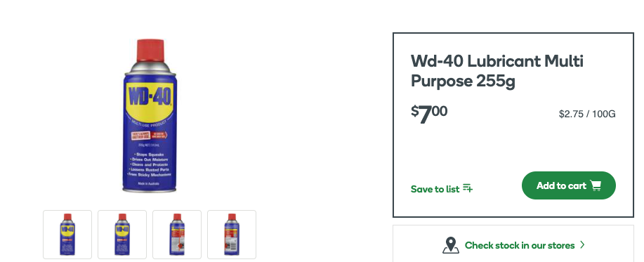The image size is (644, 262).
Task: Click the Wd-40 Lubricant Multi Purpose 255g title
Action: click(497, 71)
